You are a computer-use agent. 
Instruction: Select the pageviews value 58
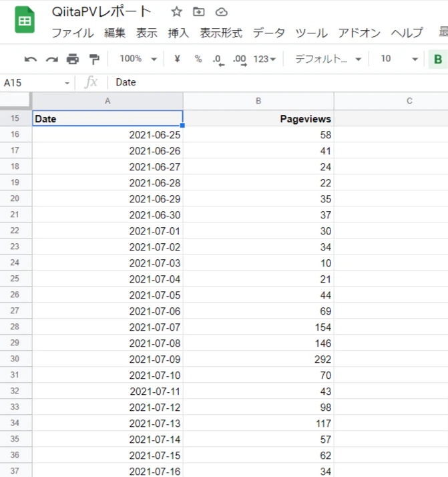tap(258, 134)
